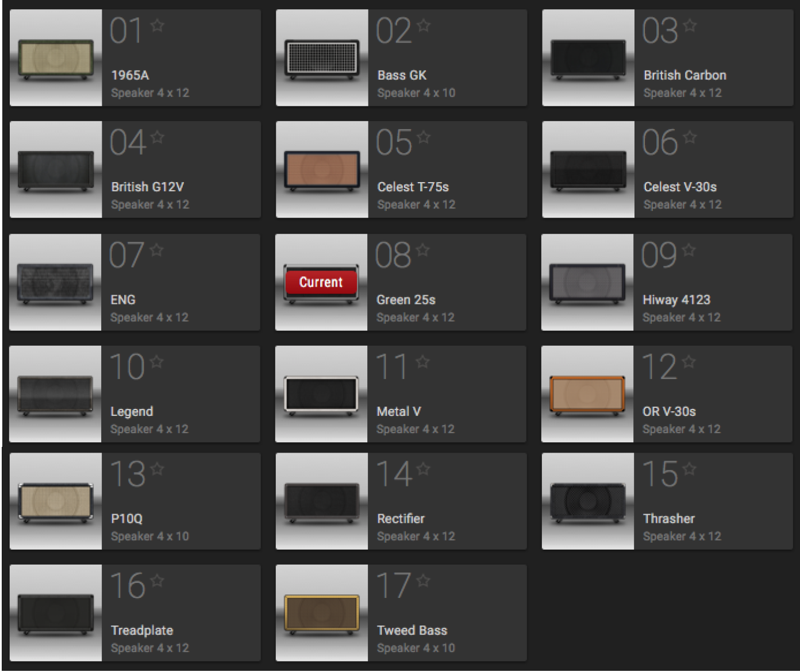
Task: Pick the British G12V cabinet thumbnail
Action: coord(56,169)
